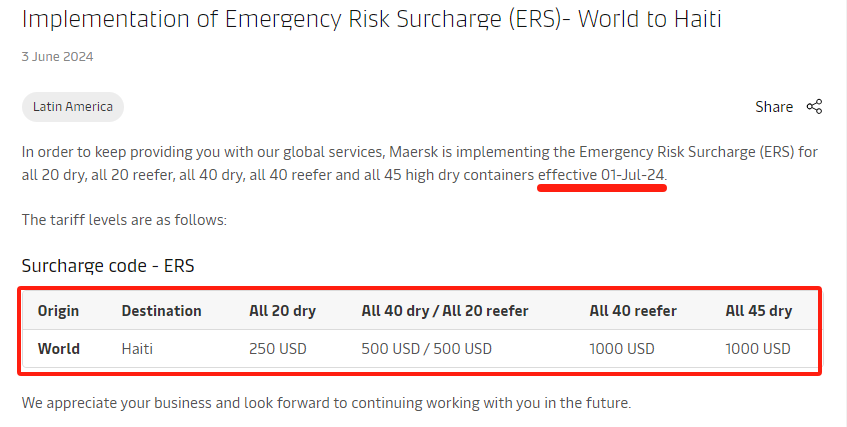Click the Haiti destination cell
Viewport: 847px width, 427px height.
pyautogui.click(x=137, y=349)
